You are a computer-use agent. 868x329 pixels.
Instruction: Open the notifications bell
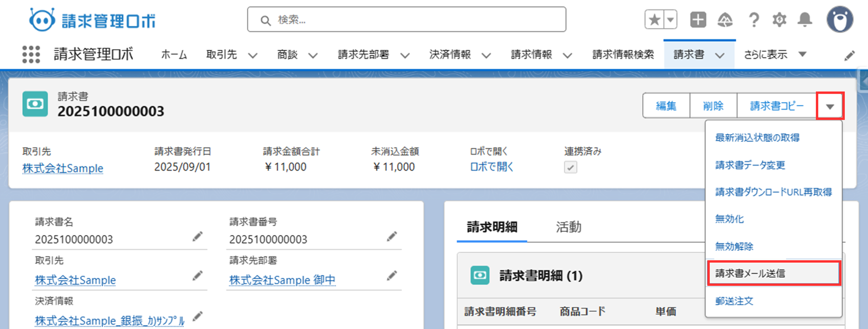(805, 20)
